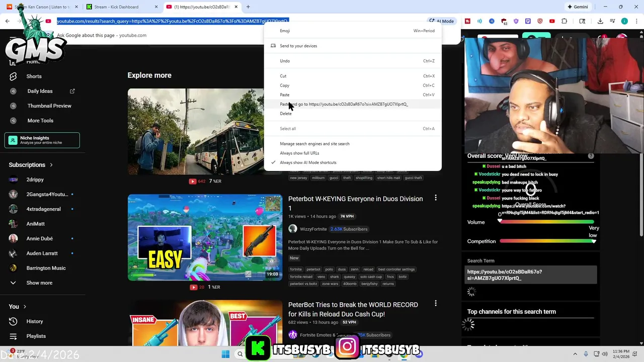
Task: Select Cut in the context menu
Action: (x=353, y=76)
